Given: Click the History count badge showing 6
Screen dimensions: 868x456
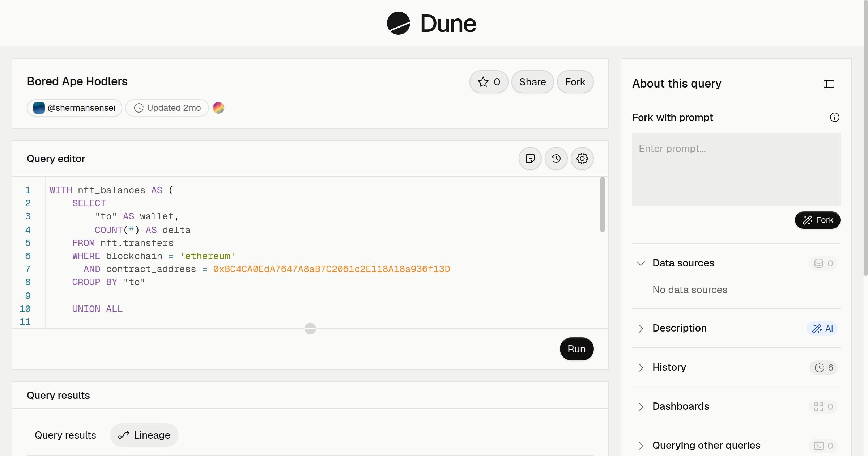Looking at the screenshot, I should (824, 367).
